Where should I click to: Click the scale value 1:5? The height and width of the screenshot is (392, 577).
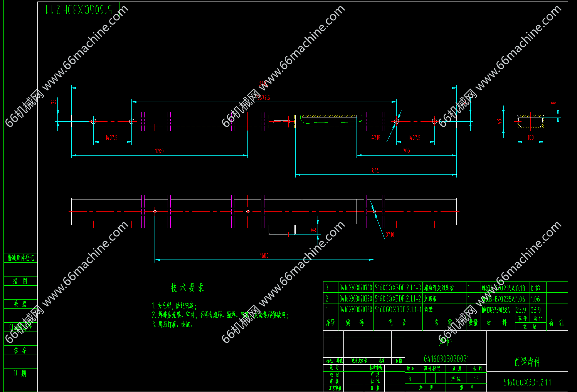coord(476,379)
